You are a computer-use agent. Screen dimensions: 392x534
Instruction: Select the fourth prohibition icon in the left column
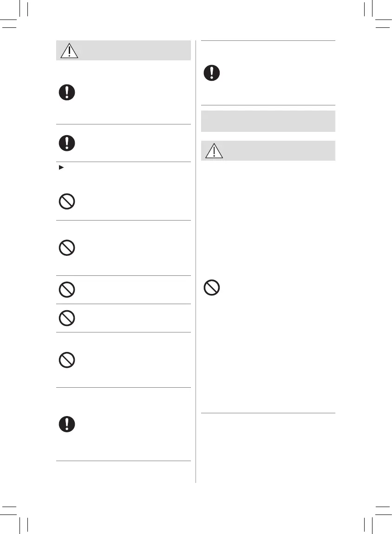[x=67, y=318]
